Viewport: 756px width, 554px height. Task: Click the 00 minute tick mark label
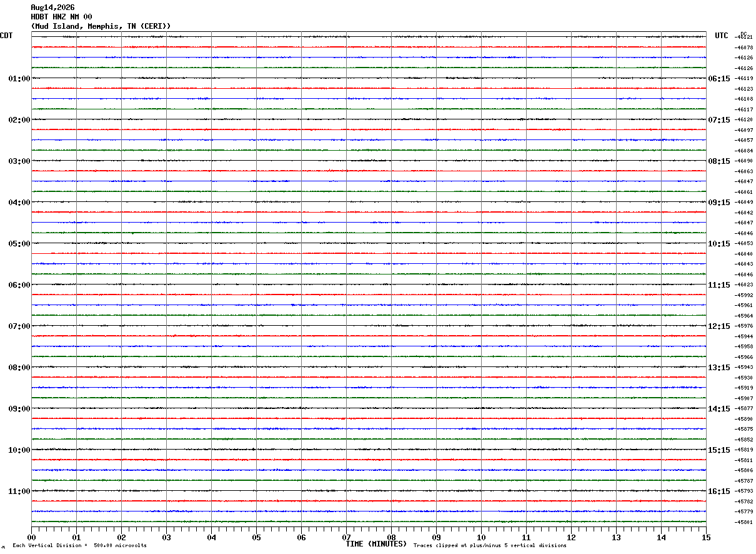tap(31, 537)
